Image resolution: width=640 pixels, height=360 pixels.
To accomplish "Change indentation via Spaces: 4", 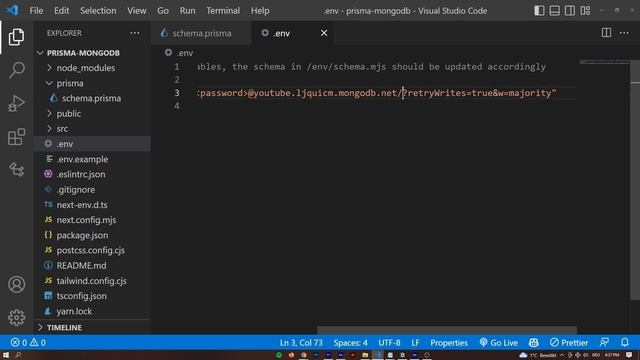I will [350, 342].
